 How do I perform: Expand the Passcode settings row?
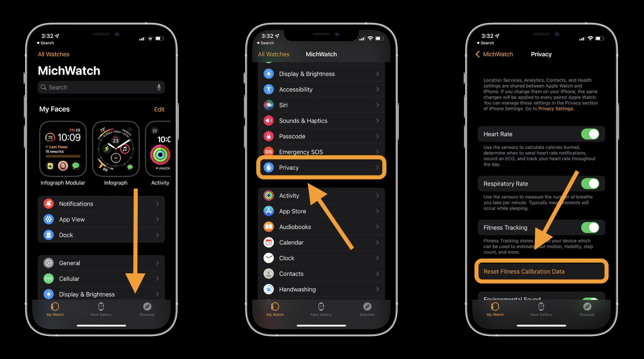(x=321, y=136)
